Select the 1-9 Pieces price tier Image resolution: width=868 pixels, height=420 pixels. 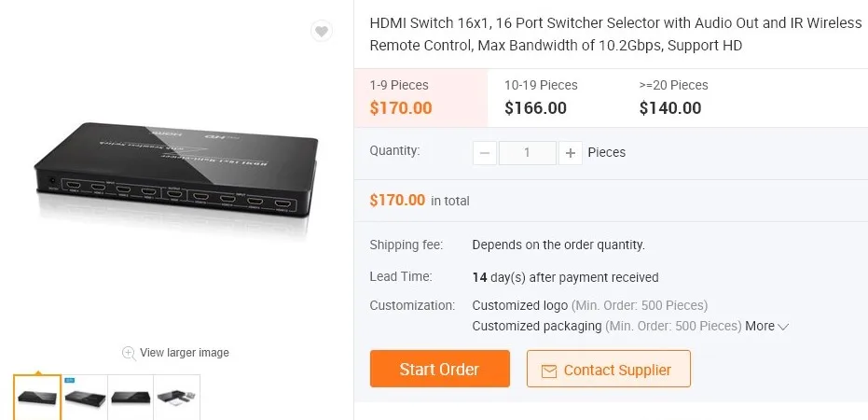pos(420,97)
